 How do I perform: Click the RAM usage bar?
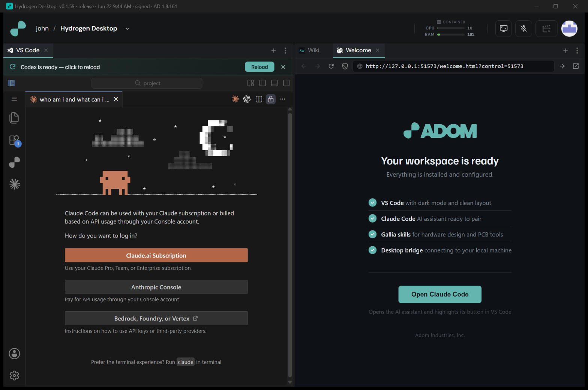pos(451,35)
